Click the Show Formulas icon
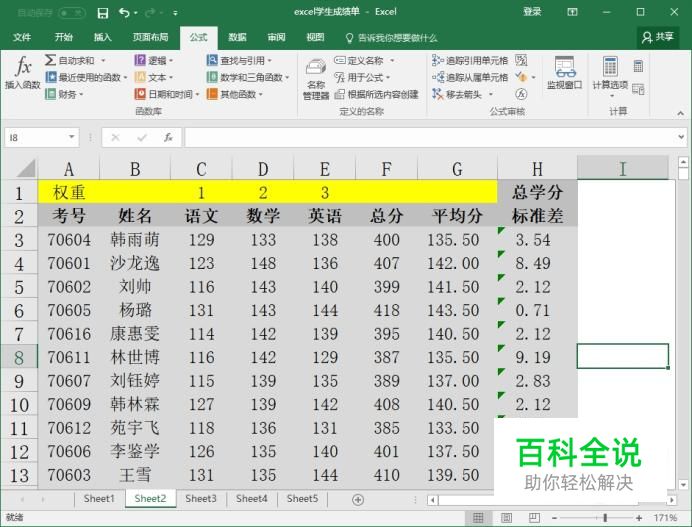Viewport: 692px width, 527px height. coord(521,60)
